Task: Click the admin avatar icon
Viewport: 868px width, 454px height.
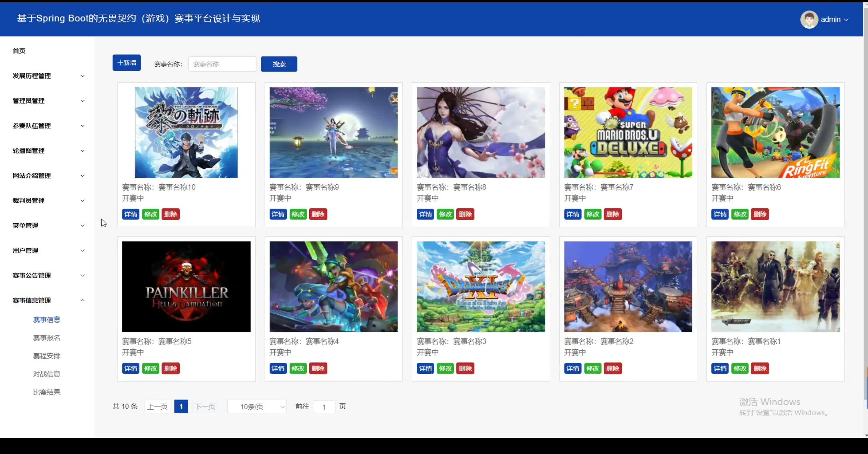Action: coord(809,19)
